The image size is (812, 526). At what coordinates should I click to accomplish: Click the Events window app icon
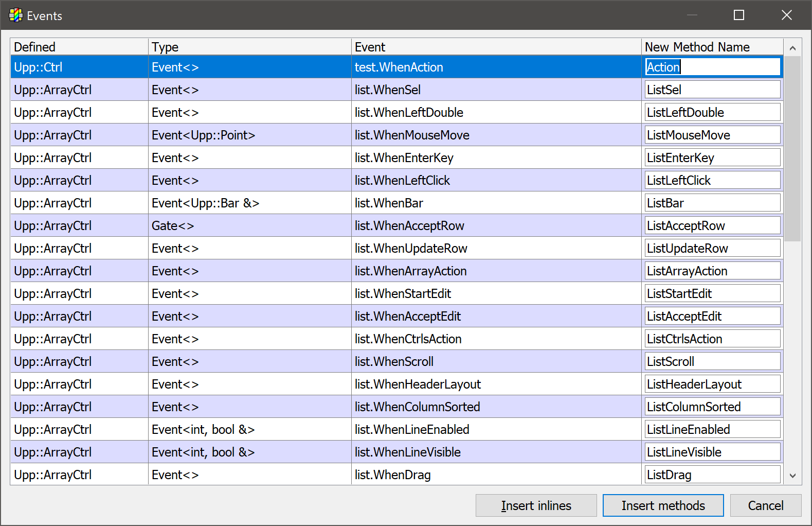click(15, 15)
